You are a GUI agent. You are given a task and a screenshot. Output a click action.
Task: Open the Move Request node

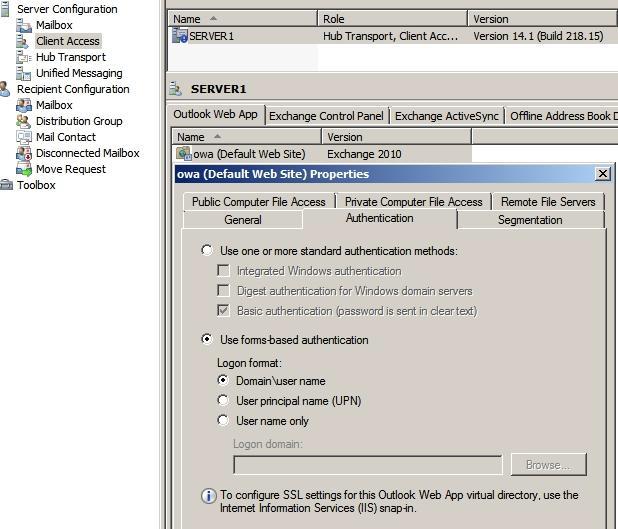[71, 169]
